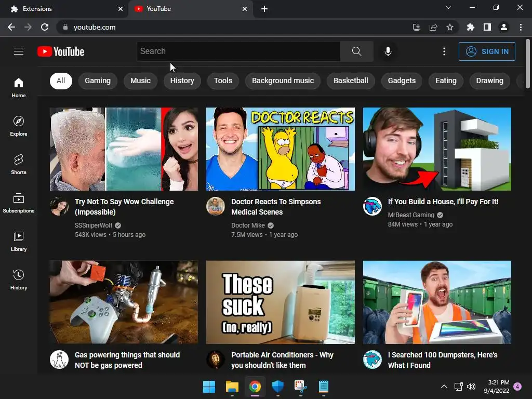Click the youtube.com address bar
The height and width of the screenshot is (399, 532).
[x=234, y=27]
